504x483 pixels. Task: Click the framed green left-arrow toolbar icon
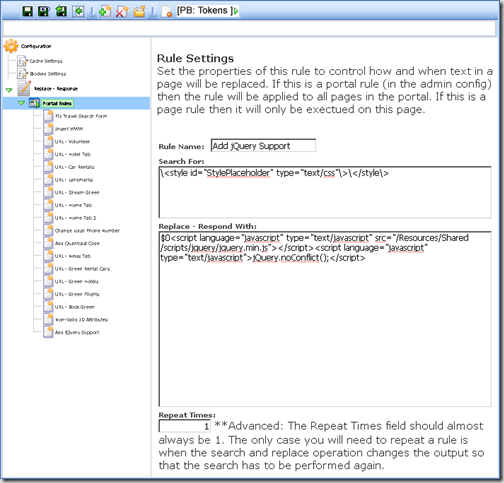[x=78, y=11]
